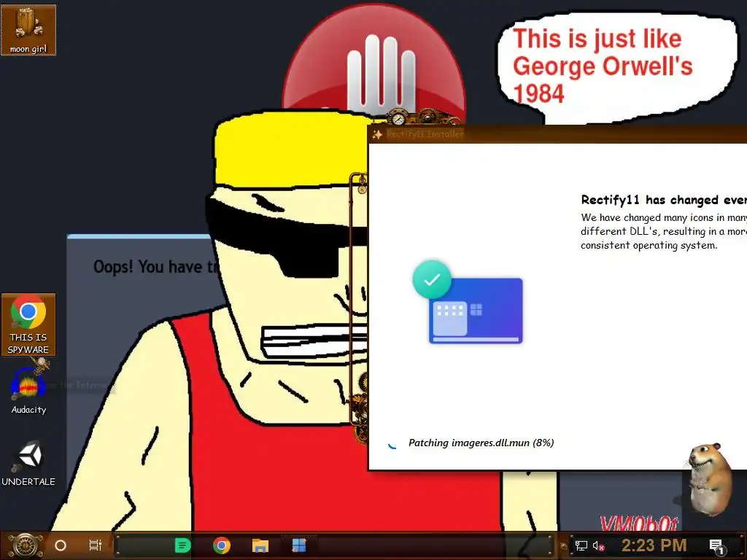The width and height of the screenshot is (747, 560).
Task: Click the Rectify11 Installer title bar
Action: pos(557,134)
